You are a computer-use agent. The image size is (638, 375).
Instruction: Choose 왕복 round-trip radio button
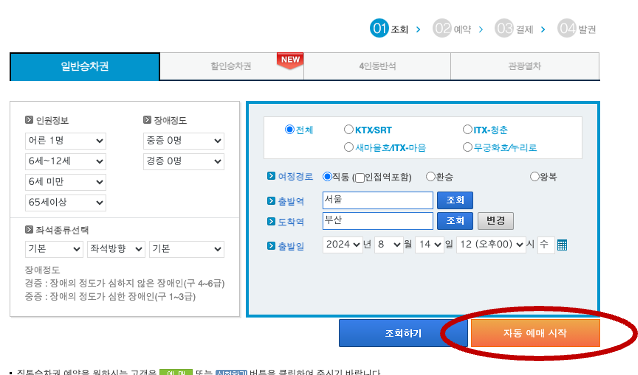(x=534, y=177)
